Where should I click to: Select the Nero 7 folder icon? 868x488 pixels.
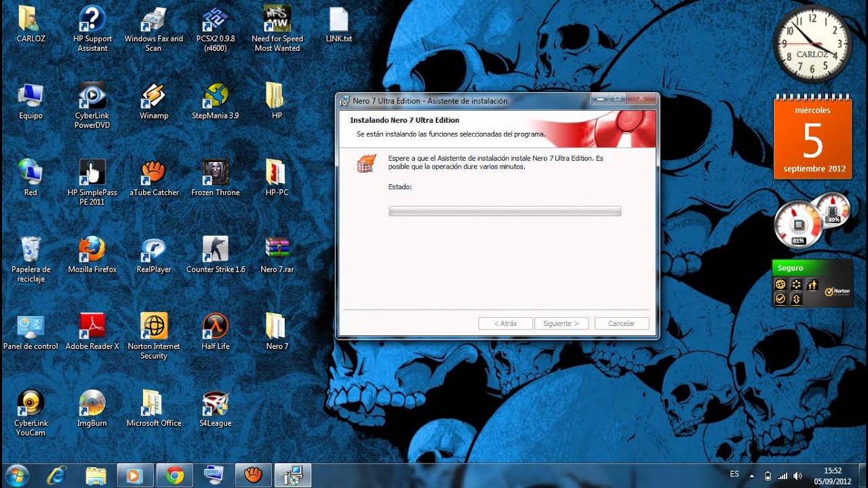coord(277,331)
